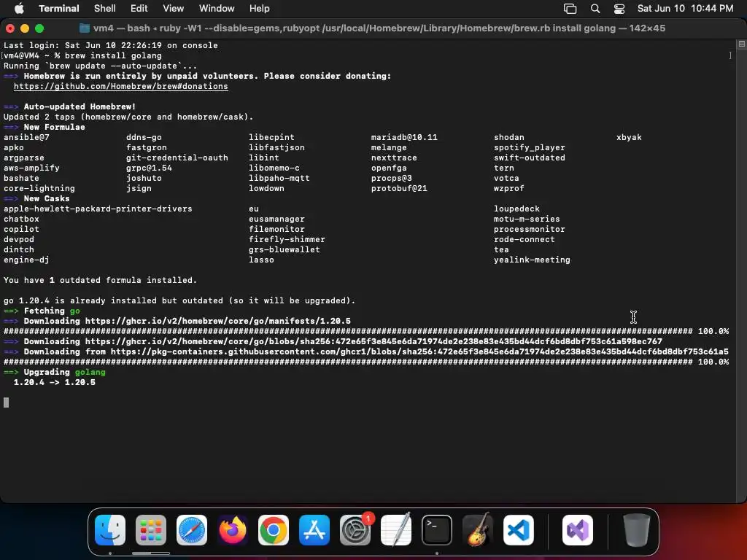Image resolution: width=747 pixels, height=560 pixels.
Task: Click the 'ansible@7' formula name
Action: pyautogui.click(x=26, y=137)
